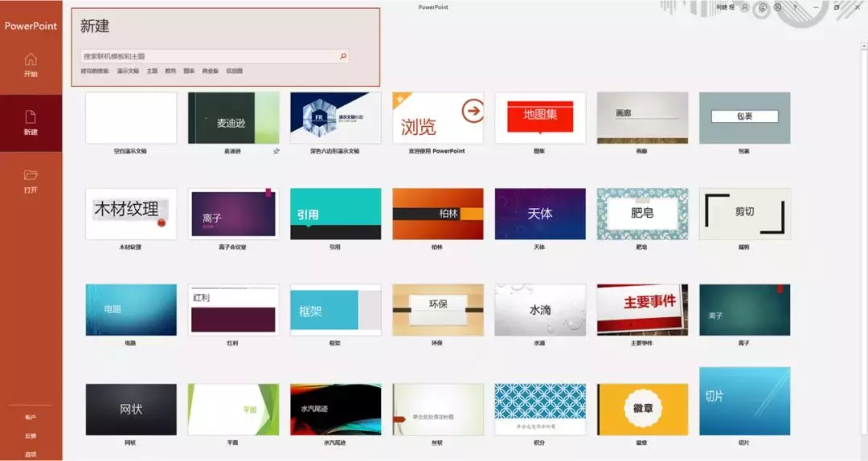Select the 包裹 template thumbnail

coord(744,118)
